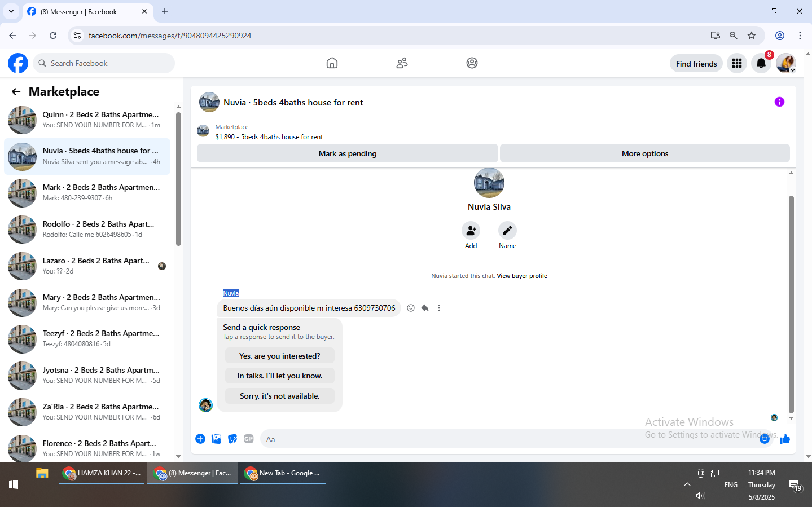Image resolution: width=812 pixels, height=507 pixels.
Task: Attach a photo or file
Action: [x=216, y=439]
